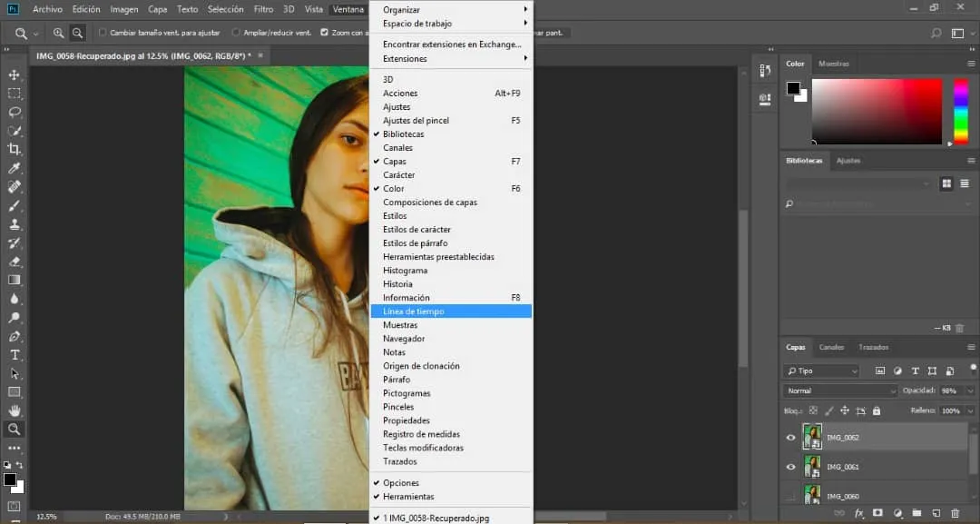
Task: Select the Pen tool
Action: (x=14, y=336)
